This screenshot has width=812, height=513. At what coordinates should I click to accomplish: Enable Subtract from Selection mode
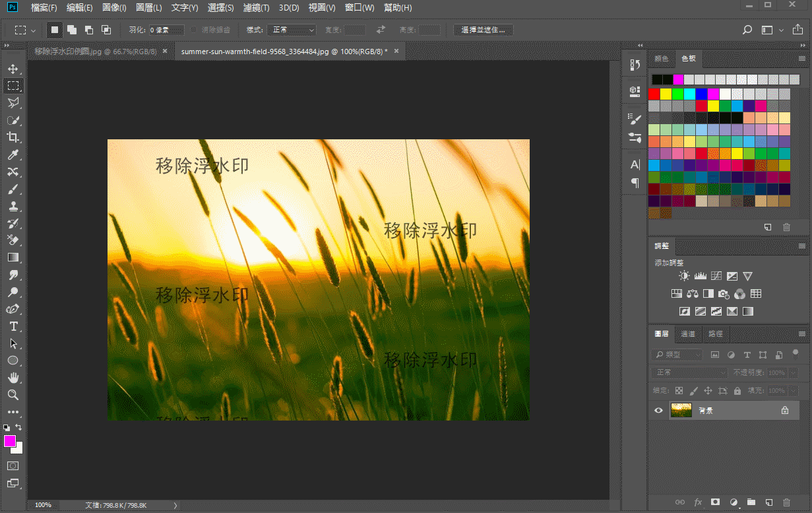(x=88, y=30)
